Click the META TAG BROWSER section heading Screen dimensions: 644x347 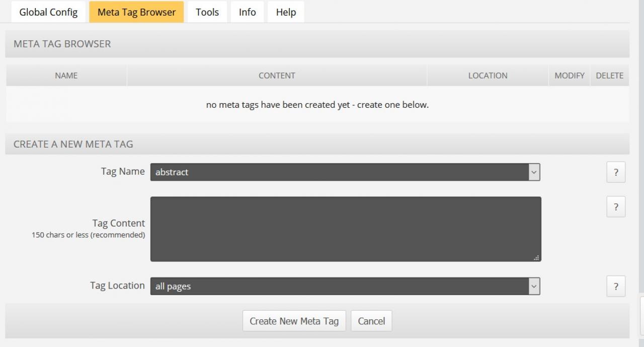[x=62, y=44]
